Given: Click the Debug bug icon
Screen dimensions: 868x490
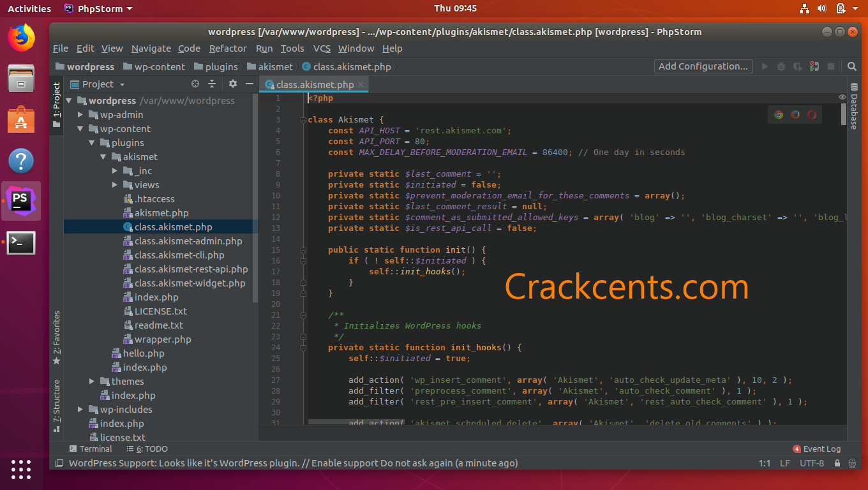Looking at the screenshot, I should point(781,66).
